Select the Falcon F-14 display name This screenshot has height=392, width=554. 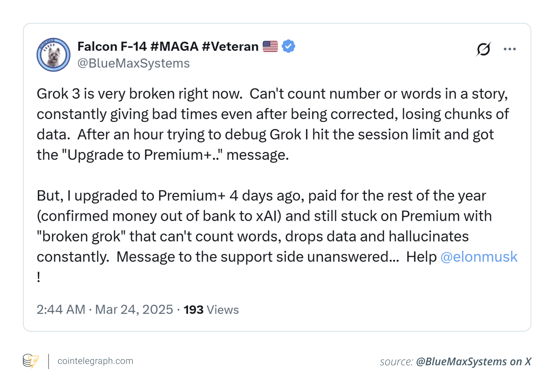(x=111, y=46)
